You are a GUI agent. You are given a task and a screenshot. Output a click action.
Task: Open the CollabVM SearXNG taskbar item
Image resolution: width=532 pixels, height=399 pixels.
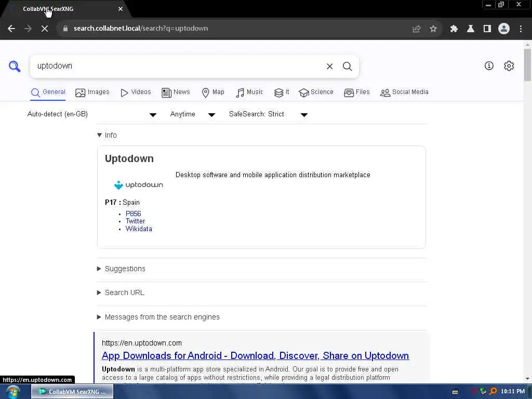tap(72, 392)
